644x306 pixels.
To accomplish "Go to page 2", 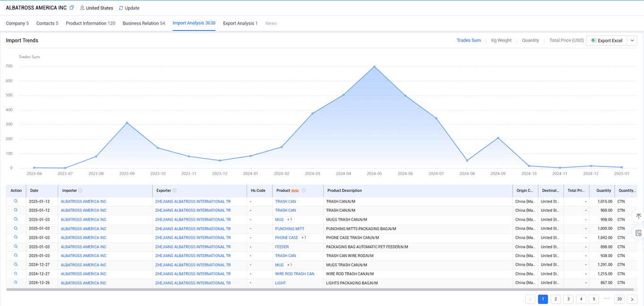I will 556,299.
